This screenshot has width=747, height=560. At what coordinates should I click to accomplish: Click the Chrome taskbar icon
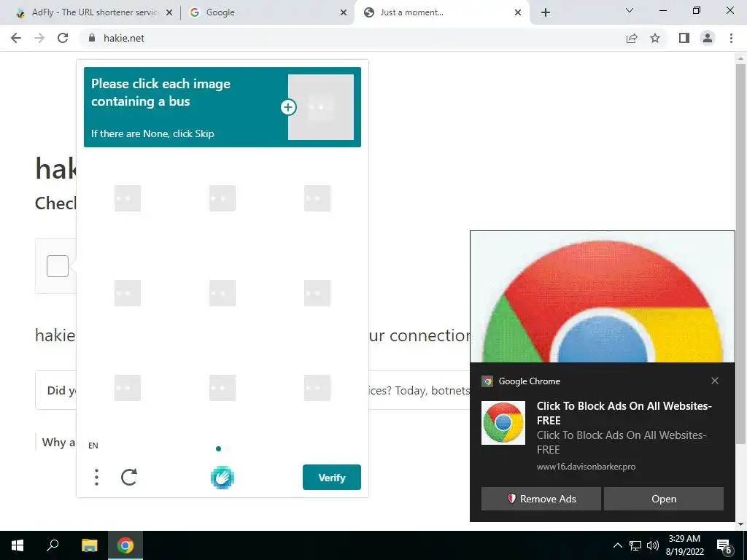coord(125,545)
